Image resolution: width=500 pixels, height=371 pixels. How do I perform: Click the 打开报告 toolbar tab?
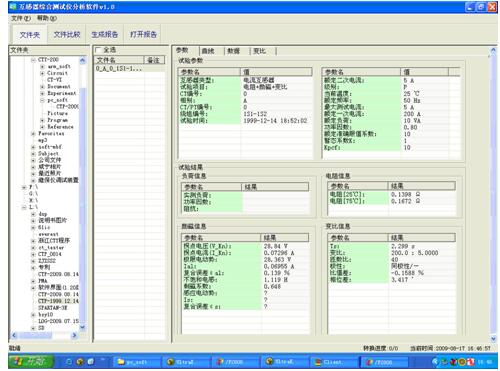(143, 34)
